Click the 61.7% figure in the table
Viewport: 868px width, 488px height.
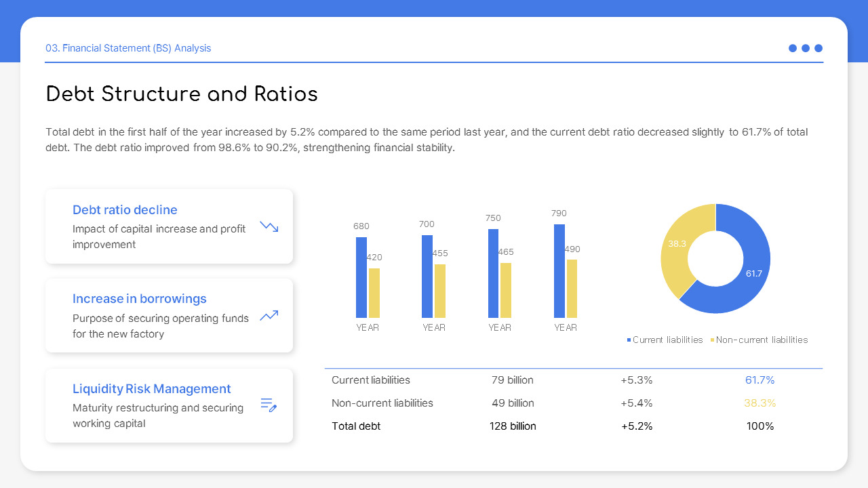(x=759, y=380)
